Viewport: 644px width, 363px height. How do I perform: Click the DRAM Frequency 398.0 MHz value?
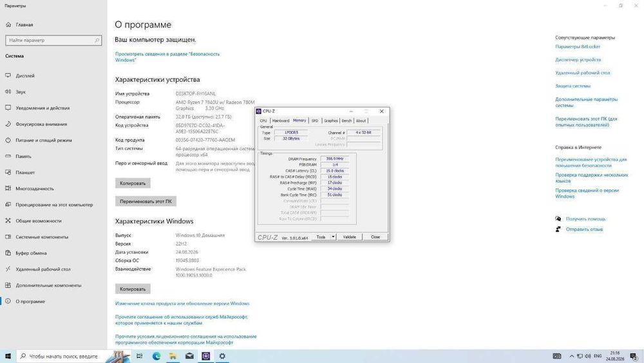coord(335,159)
